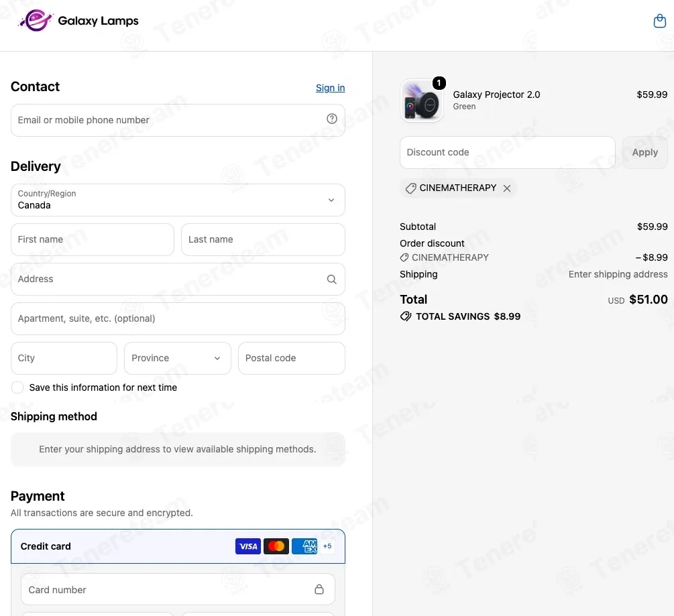Click the lock icon in Card number field
The image size is (674, 616).
319,589
